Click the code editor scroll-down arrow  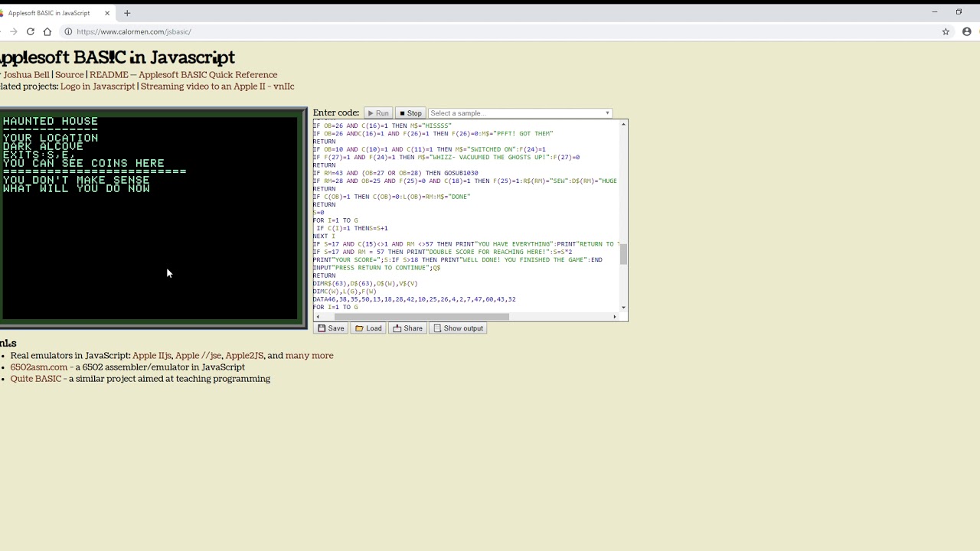(x=623, y=308)
